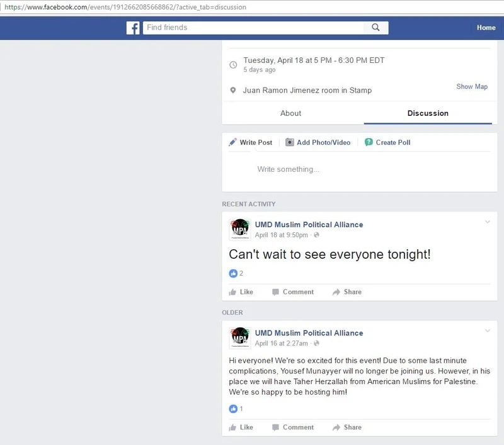
Task: Open Create Poll via its icon
Action: point(367,142)
